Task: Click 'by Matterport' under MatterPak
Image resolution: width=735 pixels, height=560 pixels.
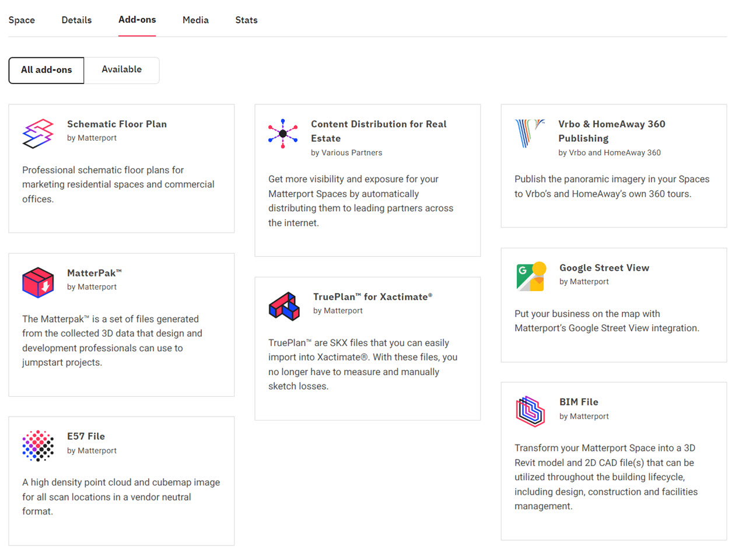Action: coord(92,287)
